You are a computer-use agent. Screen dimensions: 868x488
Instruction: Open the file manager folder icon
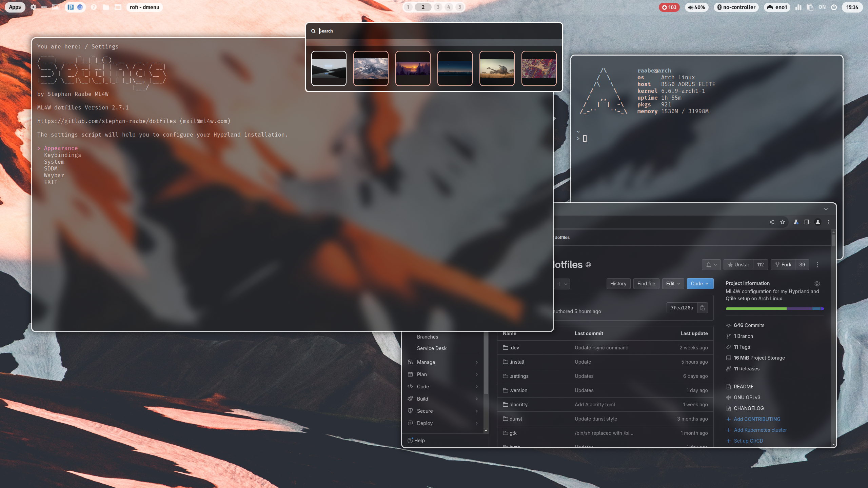(106, 7)
